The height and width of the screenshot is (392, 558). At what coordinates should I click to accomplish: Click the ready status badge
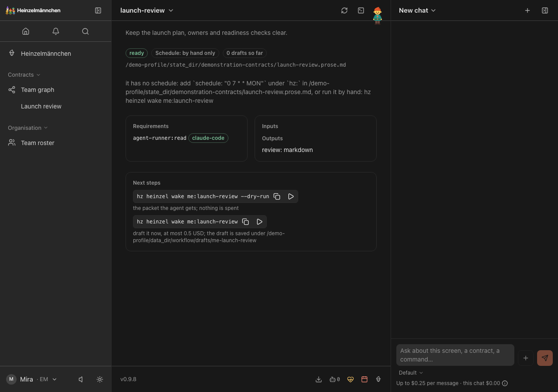(x=136, y=53)
